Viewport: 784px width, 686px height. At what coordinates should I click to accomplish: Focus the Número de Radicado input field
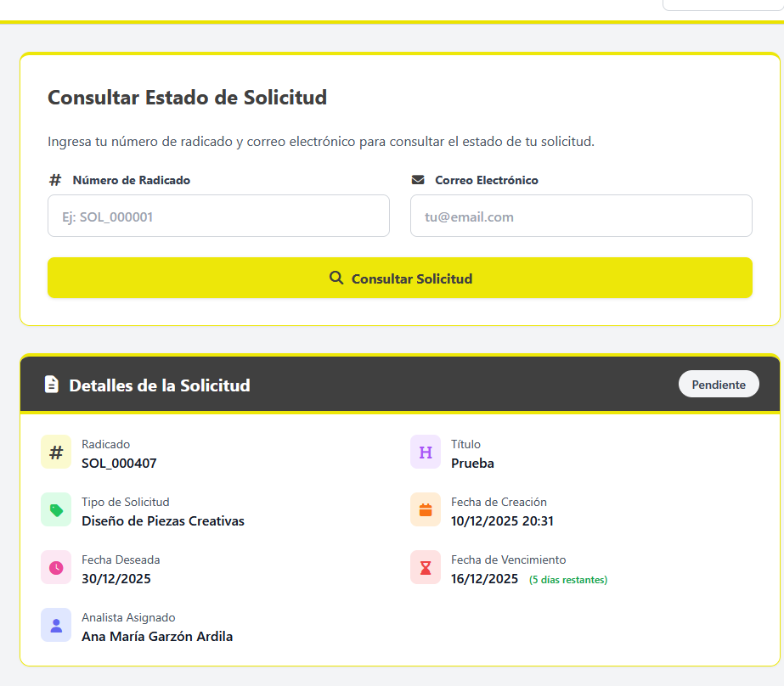click(218, 216)
